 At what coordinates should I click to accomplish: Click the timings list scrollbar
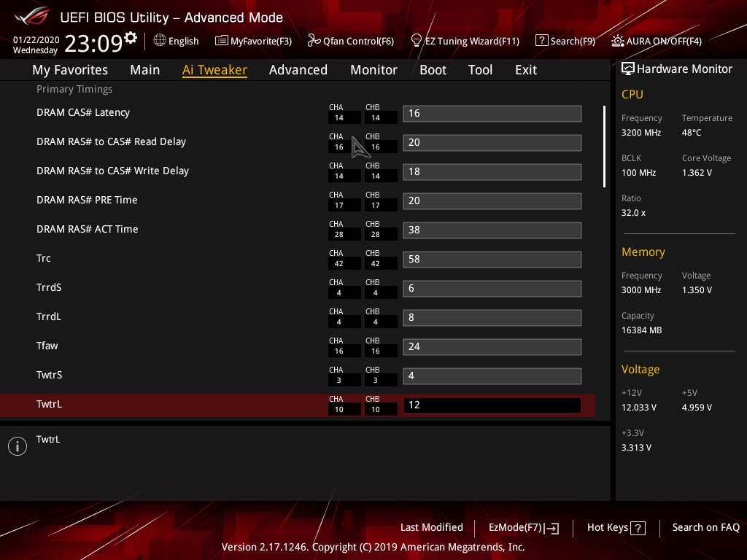tap(604, 146)
